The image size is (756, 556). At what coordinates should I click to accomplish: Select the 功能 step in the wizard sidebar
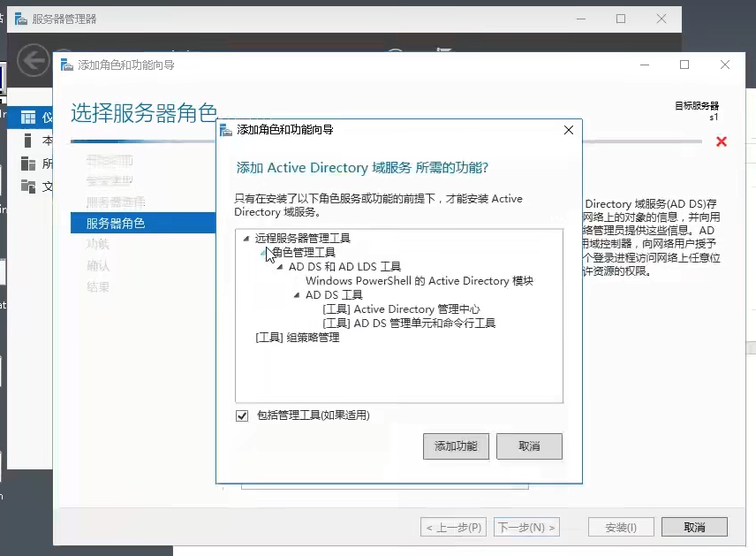pyautogui.click(x=98, y=244)
